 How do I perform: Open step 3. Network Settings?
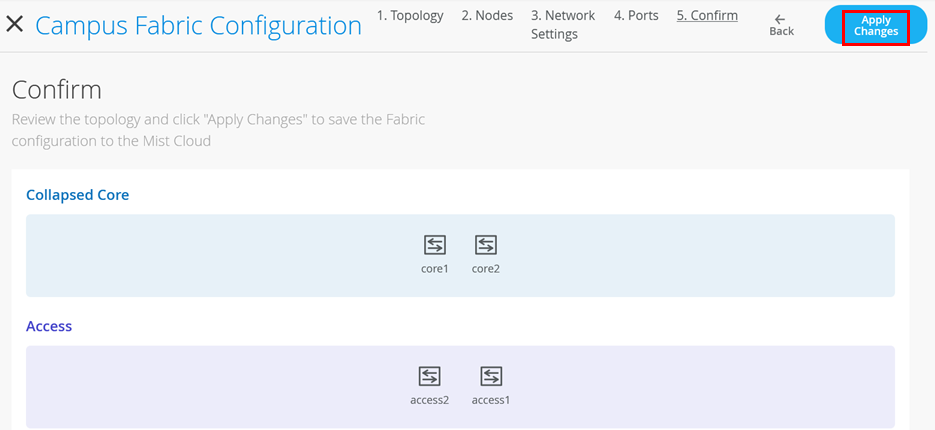pyautogui.click(x=563, y=25)
